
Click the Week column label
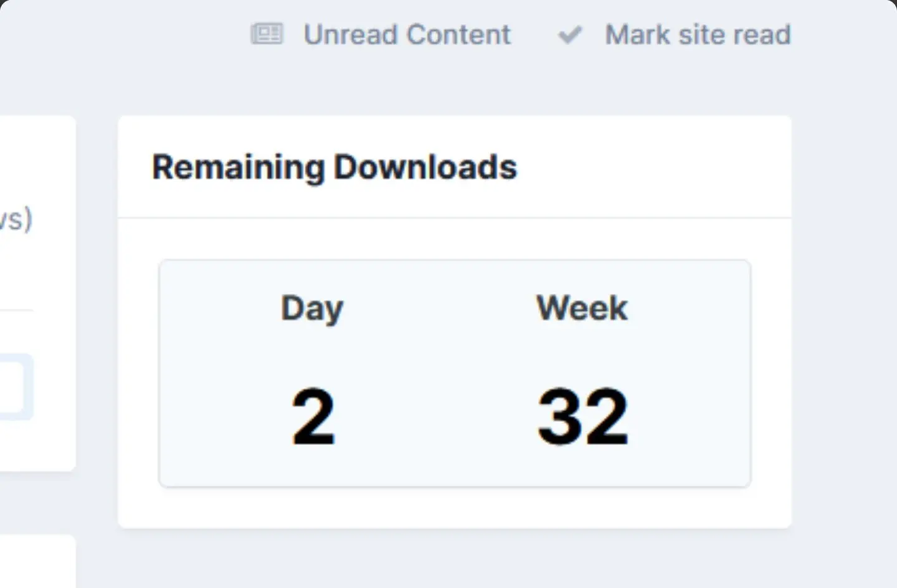582,308
